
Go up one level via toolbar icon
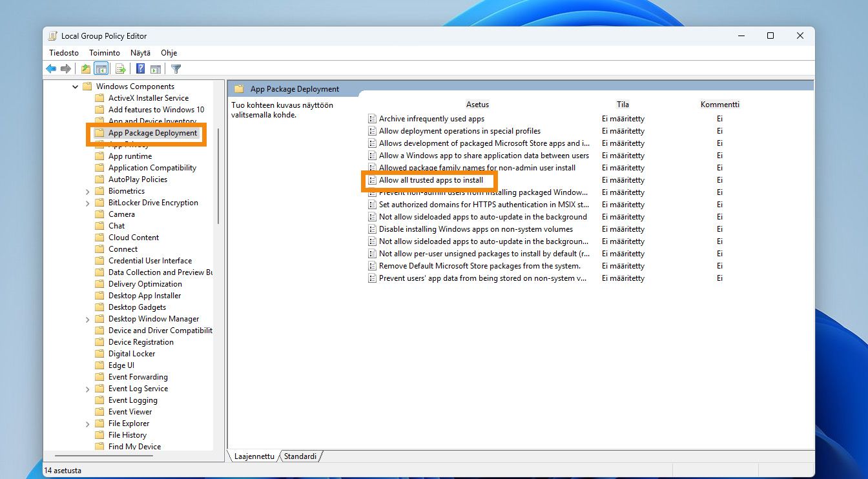pyautogui.click(x=86, y=69)
